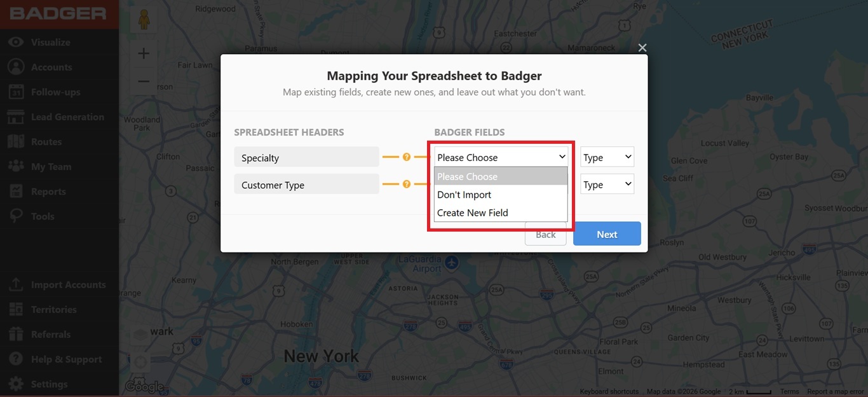The width and height of the screenshot is (868, 397).
Task: Click the Badger logo
Action: coord(58,13)
